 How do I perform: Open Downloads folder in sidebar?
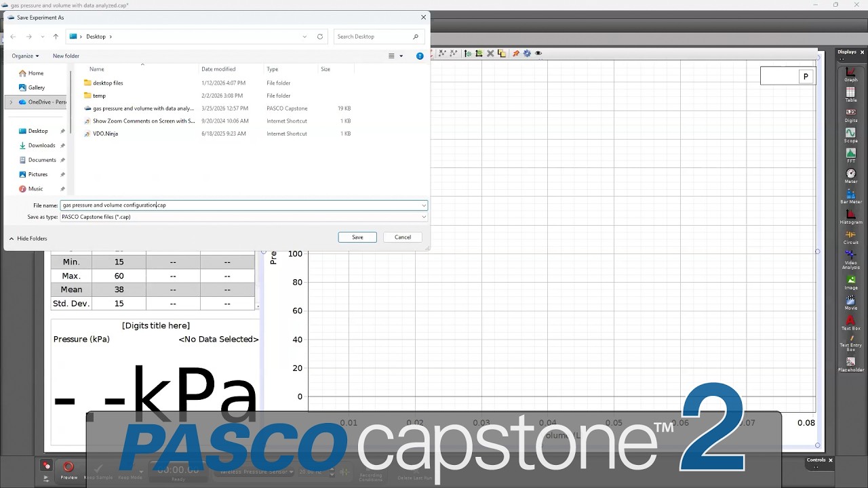37,145
